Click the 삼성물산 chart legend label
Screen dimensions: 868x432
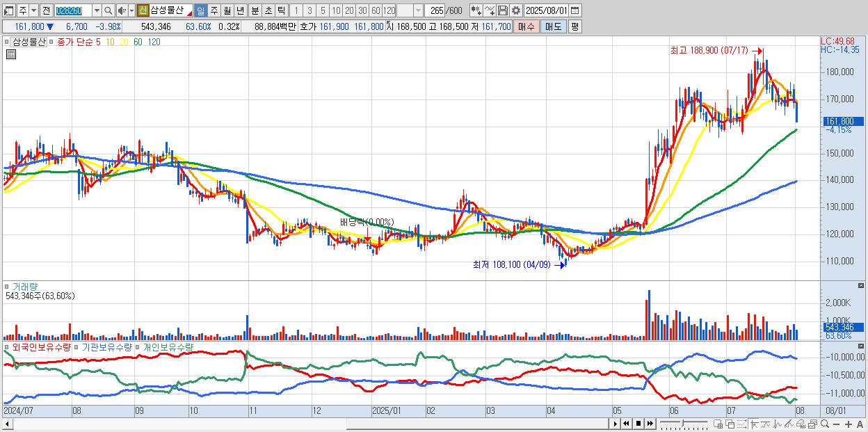tap(30, 42)
